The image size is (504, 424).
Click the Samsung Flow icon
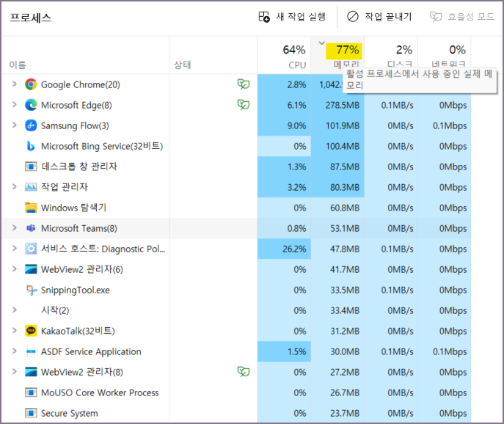coord(31,125)
